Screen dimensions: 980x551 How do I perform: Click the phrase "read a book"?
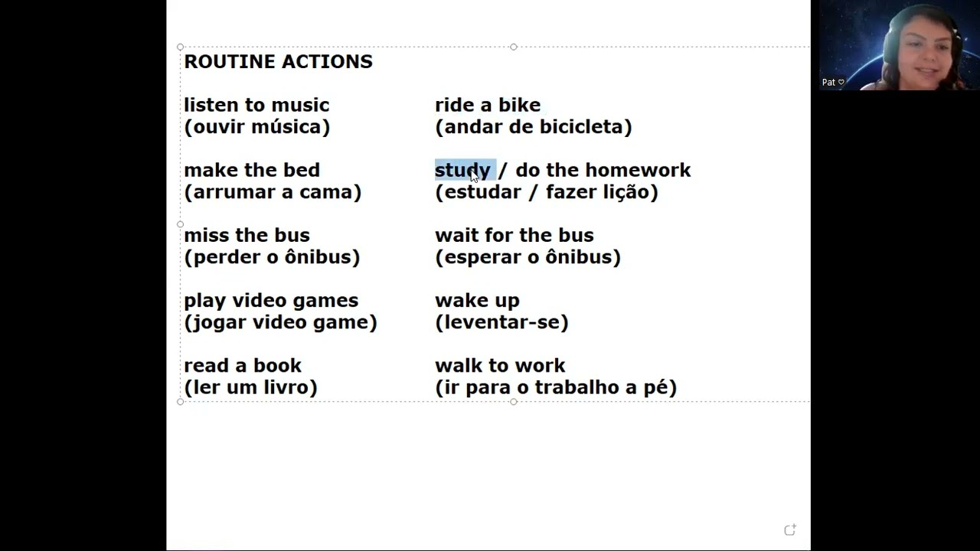243,365
